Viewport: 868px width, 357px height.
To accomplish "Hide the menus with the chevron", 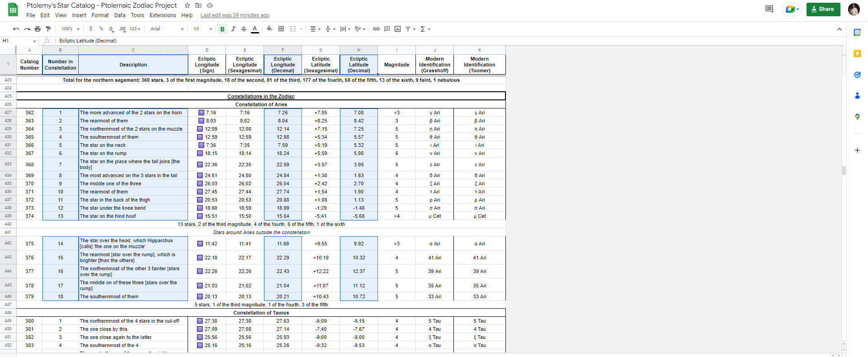I will click(840, 29).
